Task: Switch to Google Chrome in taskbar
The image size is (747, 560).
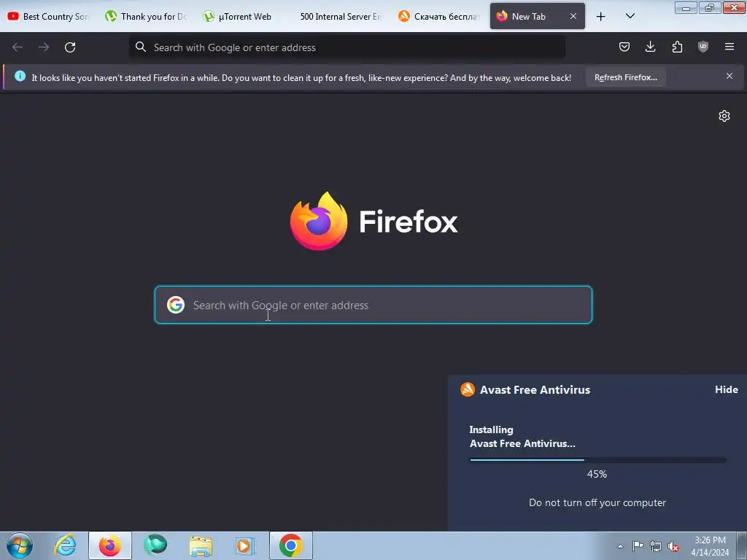Action: 290,545
